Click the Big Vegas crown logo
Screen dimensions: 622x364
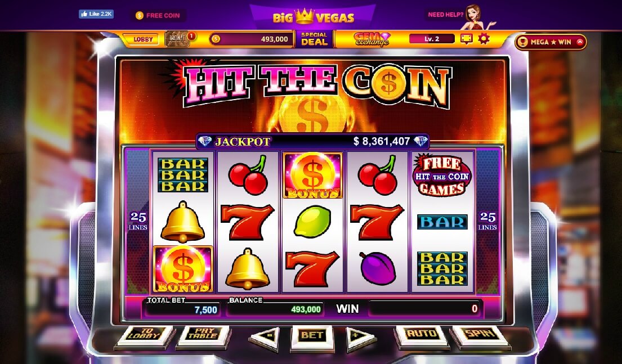[314, 17]
